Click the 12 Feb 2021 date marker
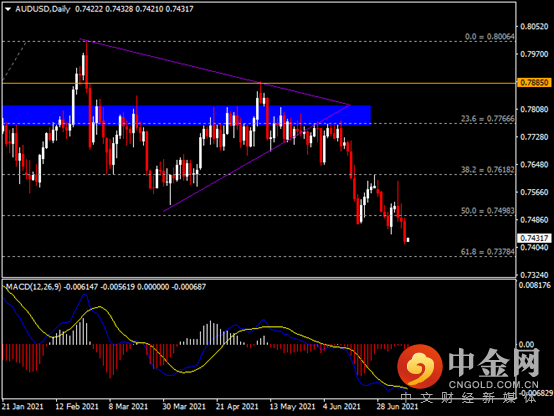This screenshot has width=554, height=416. click(77, 406)
